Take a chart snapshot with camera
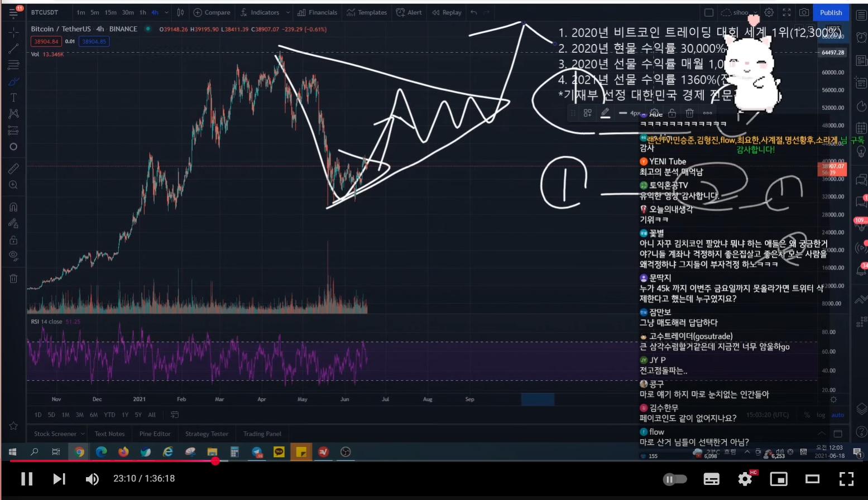Screen dimensions: 868x500 pos(804,12)
